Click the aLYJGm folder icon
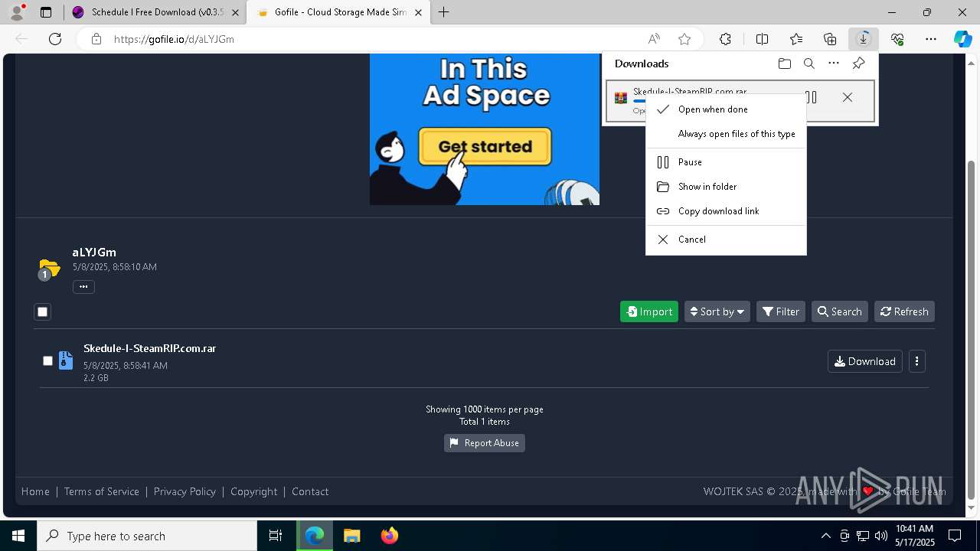 (x=49, y=269)
